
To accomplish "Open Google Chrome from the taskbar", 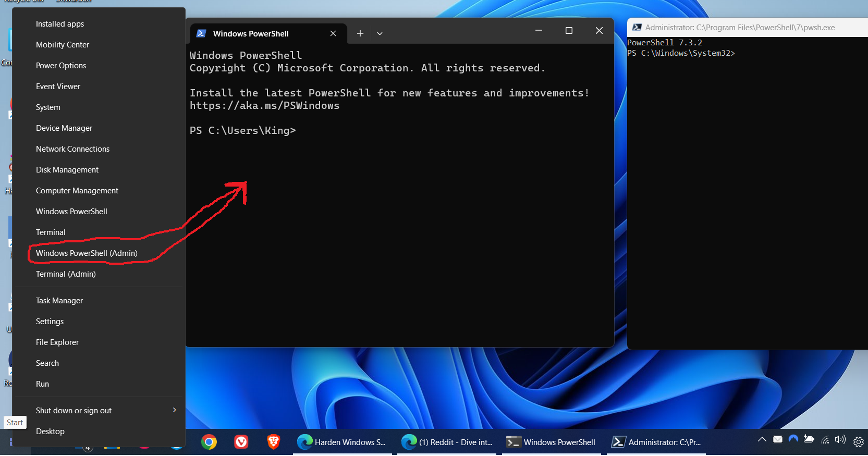I will click(209, 442).
